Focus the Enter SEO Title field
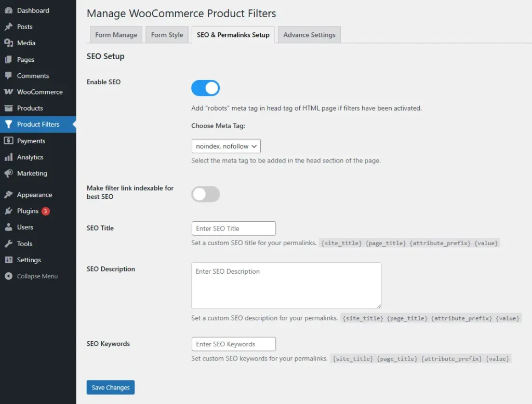 point(233,228)
